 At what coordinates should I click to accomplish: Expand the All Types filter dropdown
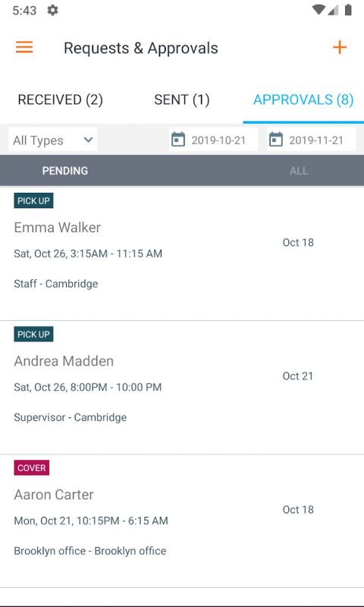click(x=52, y=140)
